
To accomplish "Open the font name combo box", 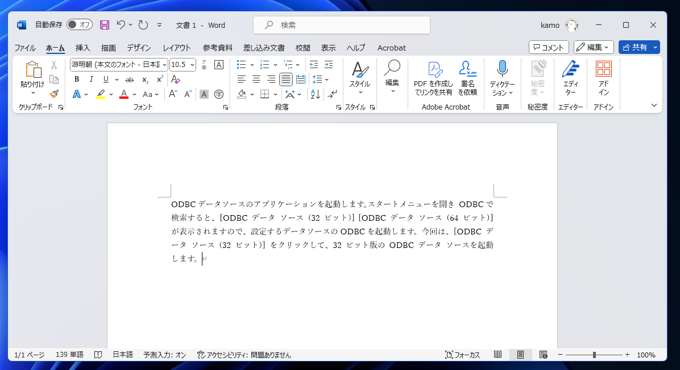I will click(119, 65).
